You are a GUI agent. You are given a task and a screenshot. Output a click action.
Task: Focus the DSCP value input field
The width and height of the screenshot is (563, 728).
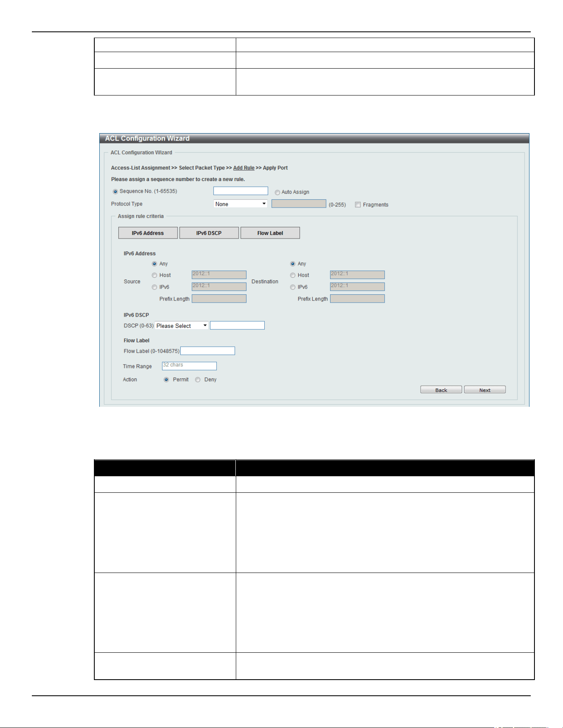coord(237,326)
